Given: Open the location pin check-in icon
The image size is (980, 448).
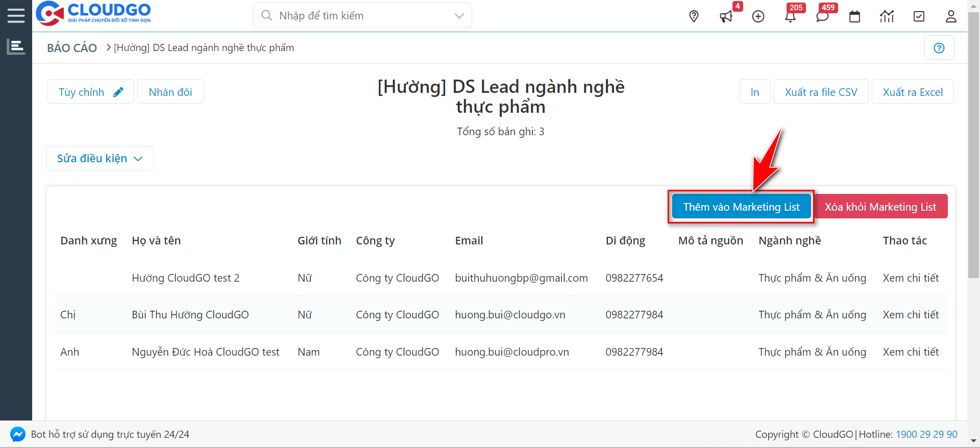Looking at the screenshot, I should 694,16.
